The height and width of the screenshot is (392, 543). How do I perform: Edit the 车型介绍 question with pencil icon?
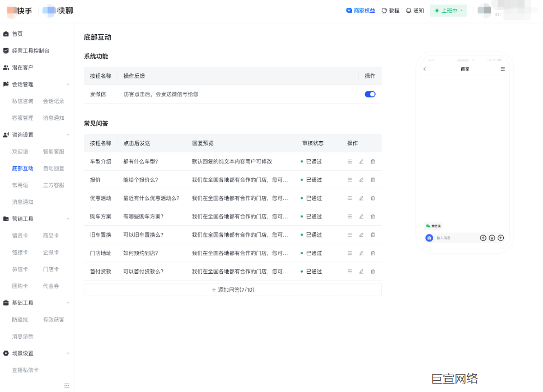coord(361,161)
